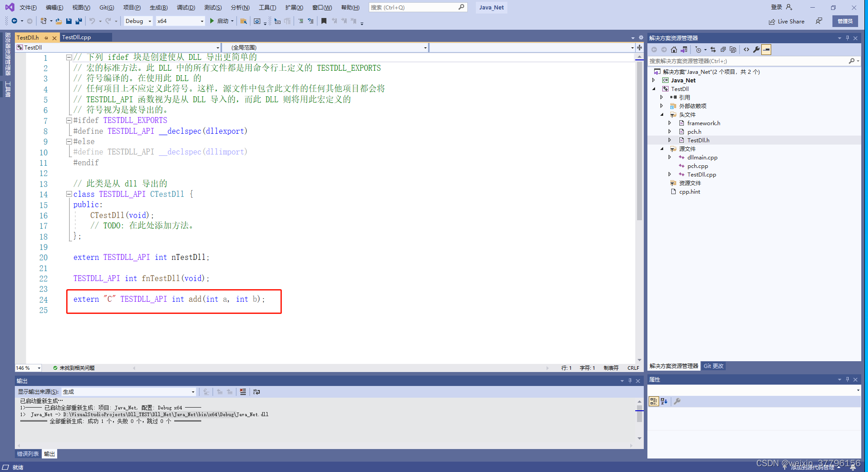Sort properties alphabetically icon
The height and width of the screenshot is (472, 868).
tap(664, 401)
